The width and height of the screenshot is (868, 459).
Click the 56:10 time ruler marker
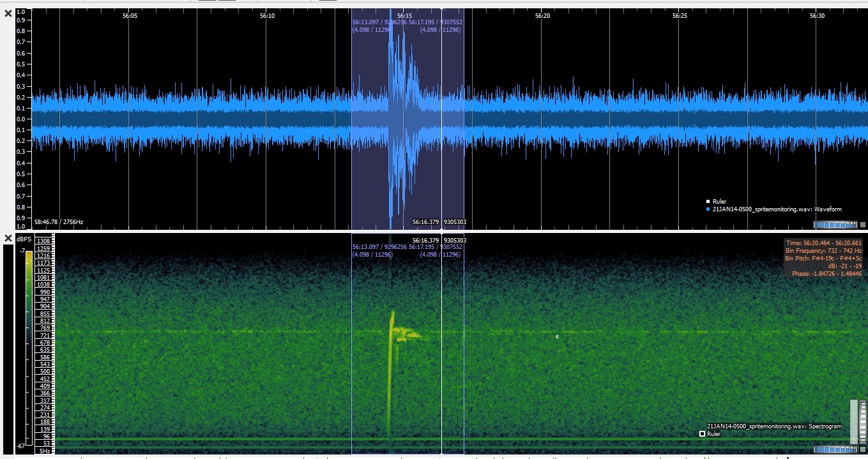[x=267, y=15]
